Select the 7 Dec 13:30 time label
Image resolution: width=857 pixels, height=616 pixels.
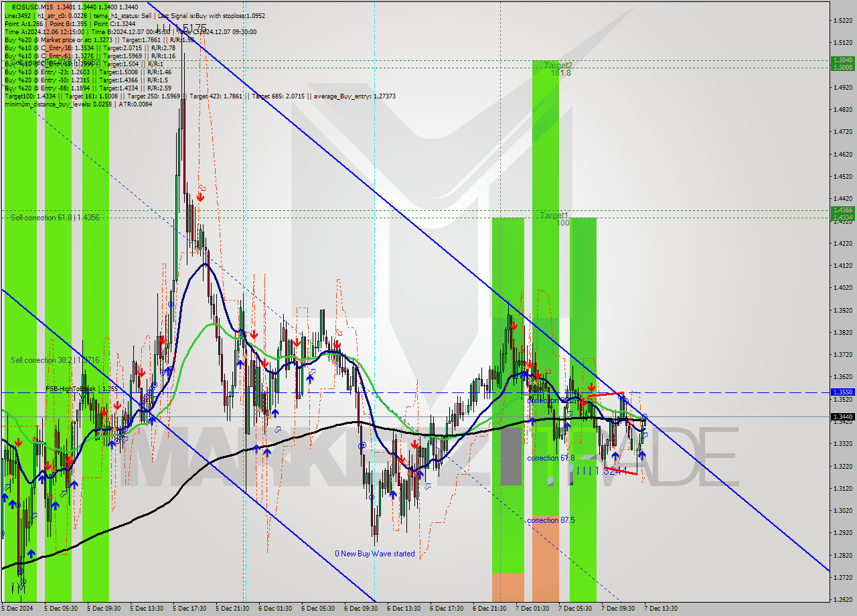tap(661, 609)
